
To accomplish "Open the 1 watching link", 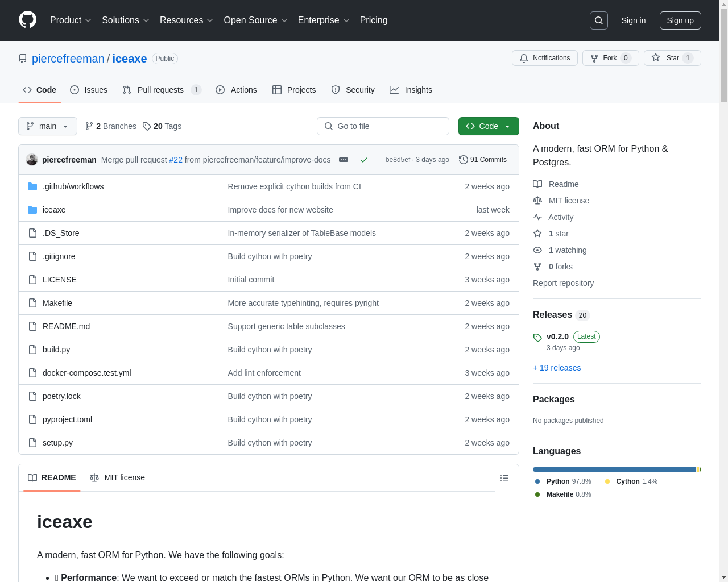I will [560, 250].
